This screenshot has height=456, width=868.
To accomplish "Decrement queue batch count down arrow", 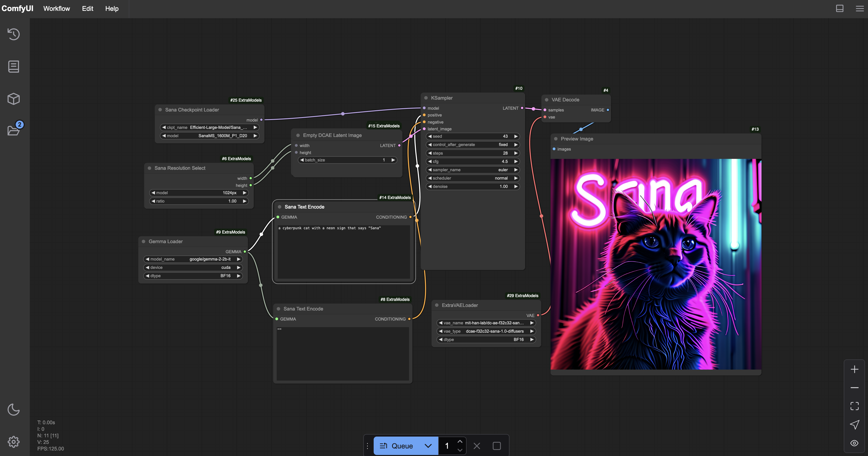I will (x=460, y=450).
